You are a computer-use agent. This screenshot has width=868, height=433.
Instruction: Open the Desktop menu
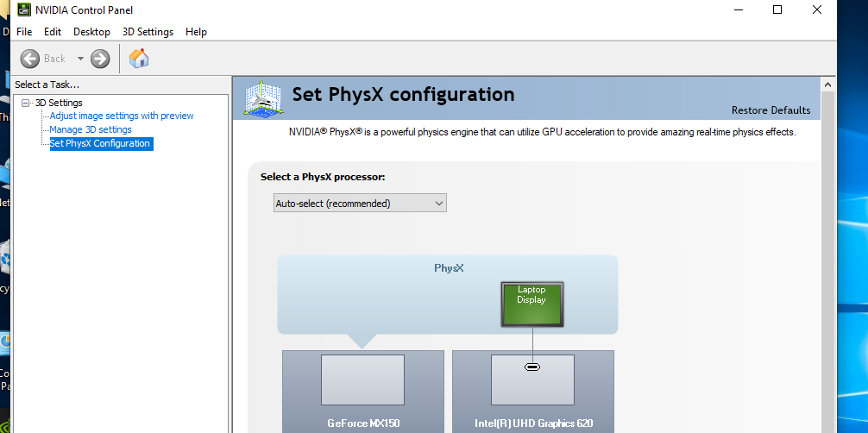tap(92, 32)
